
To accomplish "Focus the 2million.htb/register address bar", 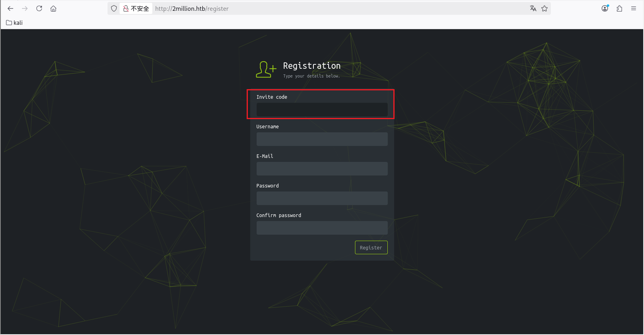I will [x=320, y=8].
